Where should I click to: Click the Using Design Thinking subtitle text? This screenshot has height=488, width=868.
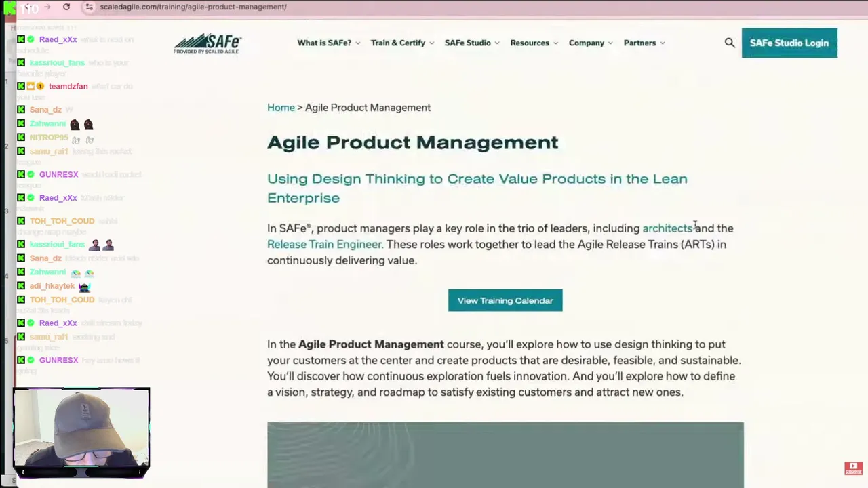coord(477,188)
